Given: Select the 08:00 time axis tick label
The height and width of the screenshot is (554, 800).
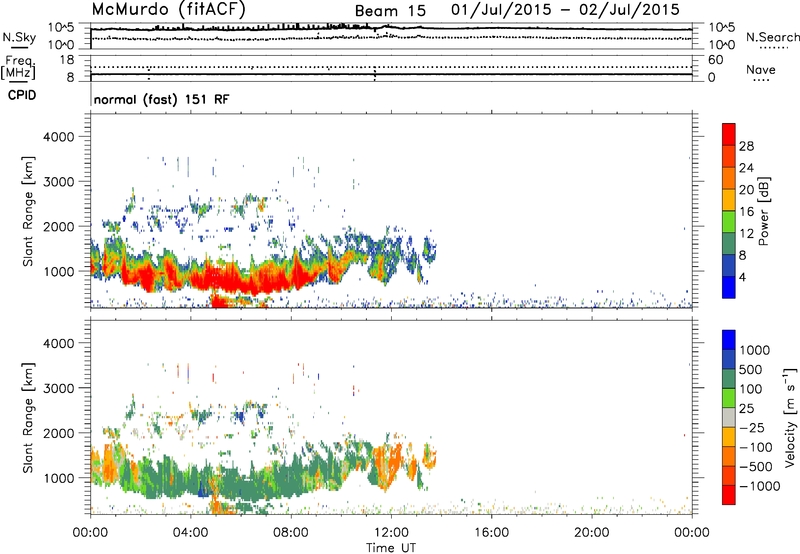Looking at the screenshot, I should point(291,533).
